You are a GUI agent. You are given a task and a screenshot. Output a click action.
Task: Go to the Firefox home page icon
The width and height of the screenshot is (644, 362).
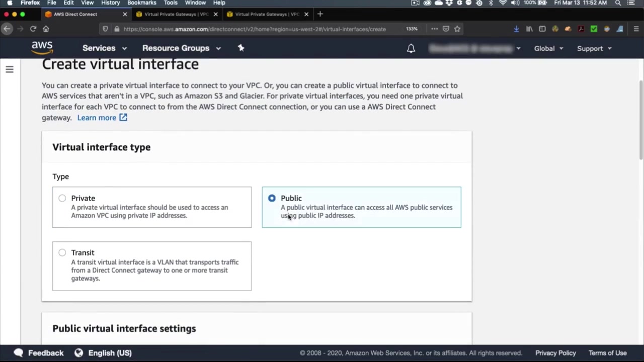[x=46, y=29]
